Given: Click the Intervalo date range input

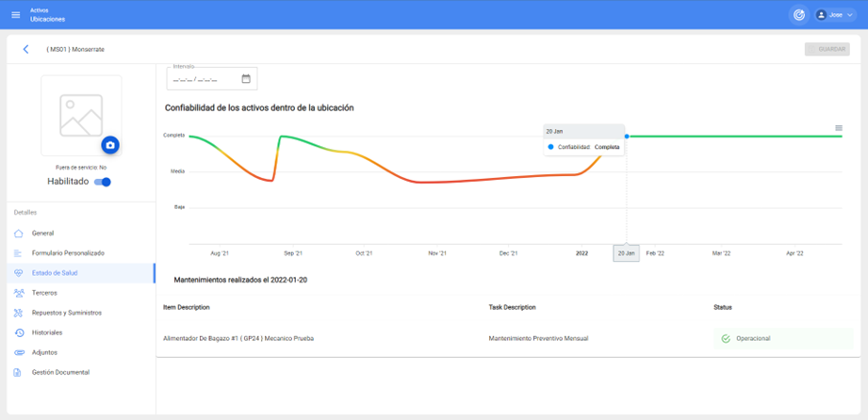Looking at the screenshot, I should click(x=201, y=79).
